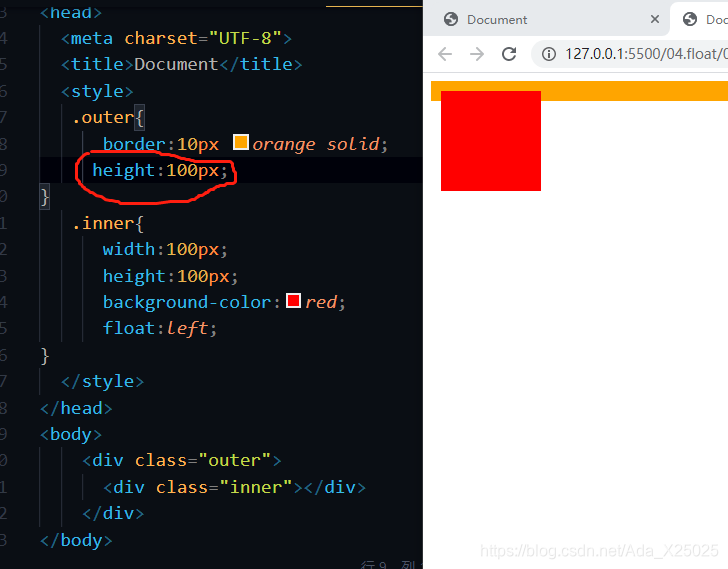Click the <div class="inner"></div> line

pos(234,487)
